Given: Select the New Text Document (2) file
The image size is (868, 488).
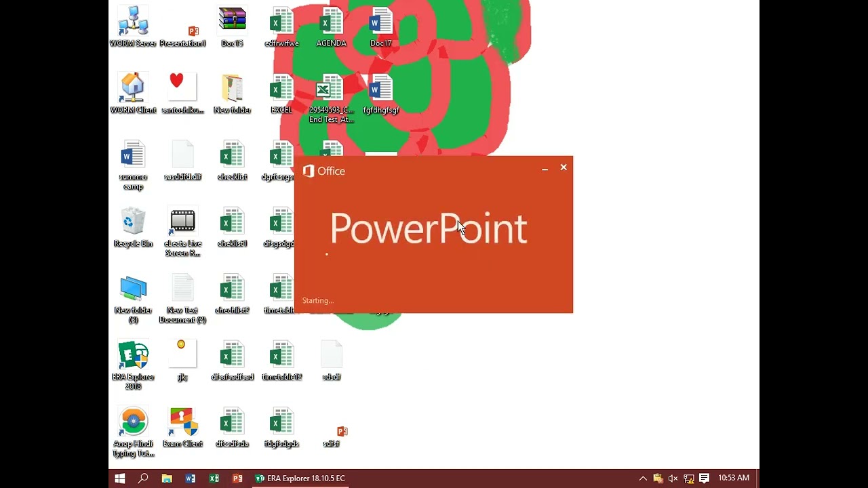Looking at the screenshot, I should (x=182, y=299).
